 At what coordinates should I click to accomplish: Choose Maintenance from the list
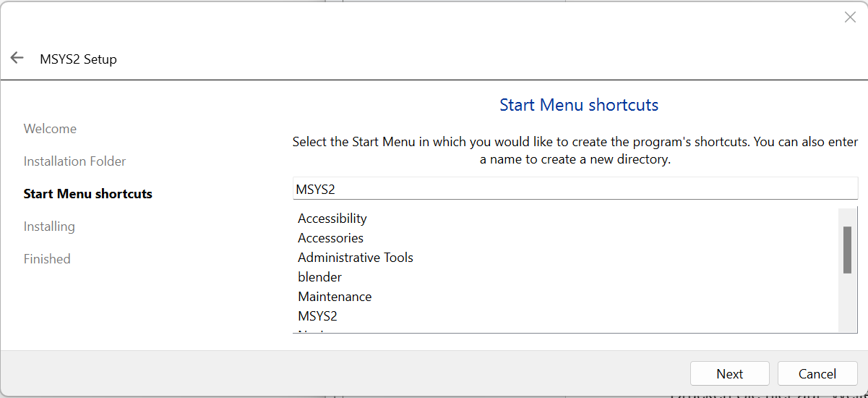335,297
